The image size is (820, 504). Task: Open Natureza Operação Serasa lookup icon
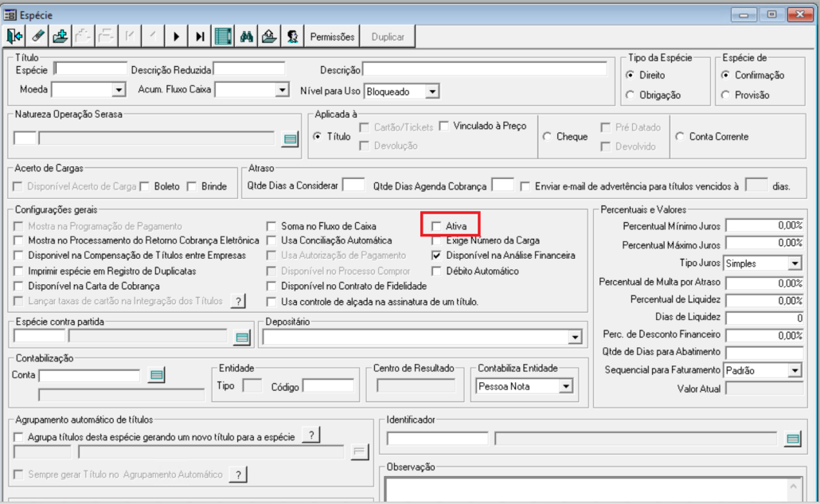[x=290, y=139]
